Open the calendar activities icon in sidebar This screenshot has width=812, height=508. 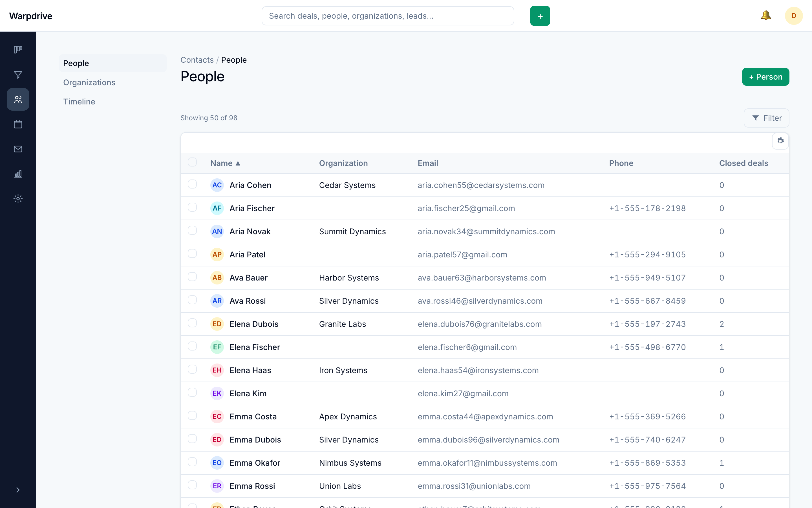point(18,124)
